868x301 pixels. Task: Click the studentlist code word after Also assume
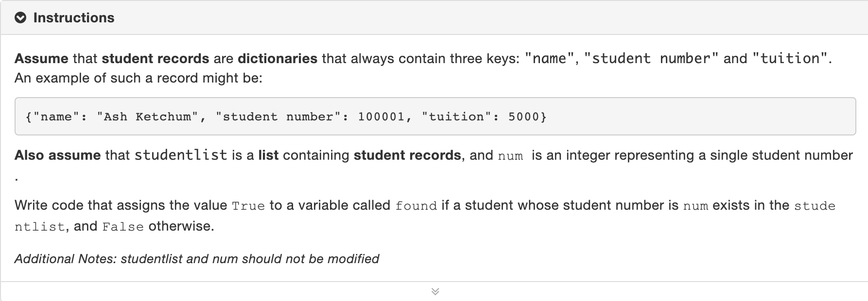[180, 155]
